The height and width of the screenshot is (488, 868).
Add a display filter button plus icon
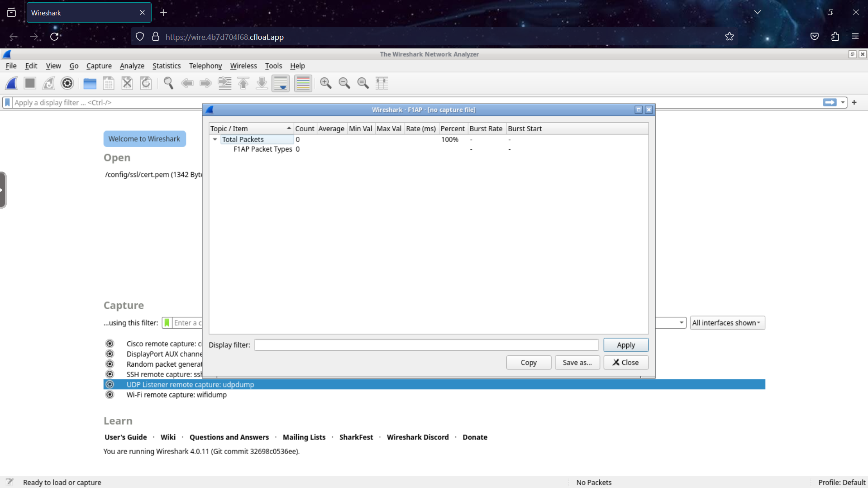(854, 103)
